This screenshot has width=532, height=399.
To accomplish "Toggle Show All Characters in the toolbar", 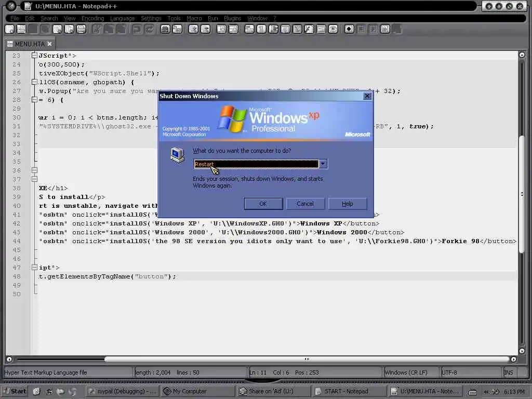I will click(x=261, y=29).
